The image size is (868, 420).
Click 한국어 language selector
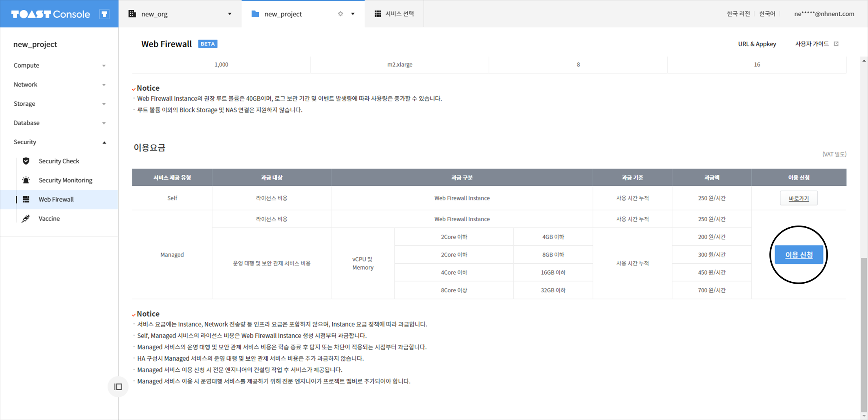click(x=767, y=14)
